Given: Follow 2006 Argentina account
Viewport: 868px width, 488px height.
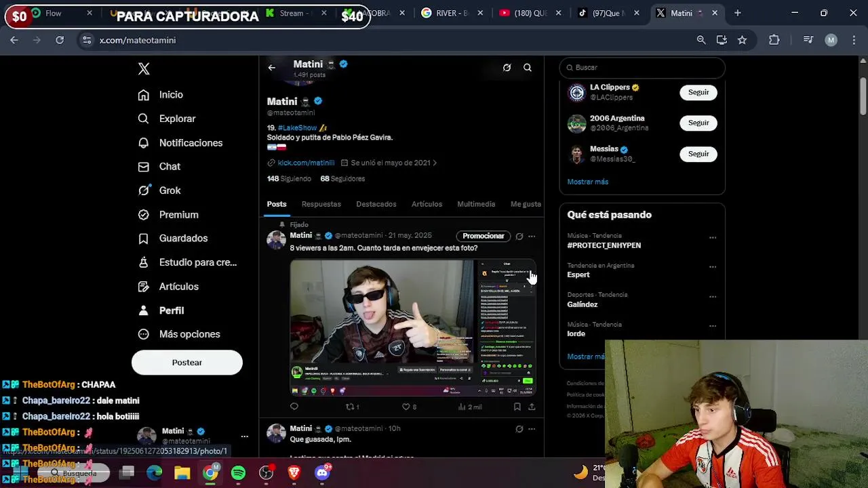Looking at the screenshot, I should (x=698, y=123).
